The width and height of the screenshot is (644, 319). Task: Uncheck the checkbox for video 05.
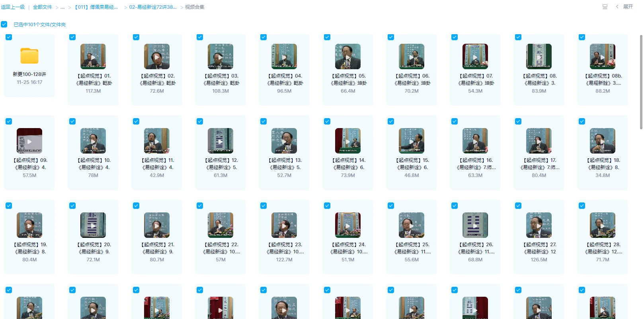pyautogui.click(x=327, y=37)
